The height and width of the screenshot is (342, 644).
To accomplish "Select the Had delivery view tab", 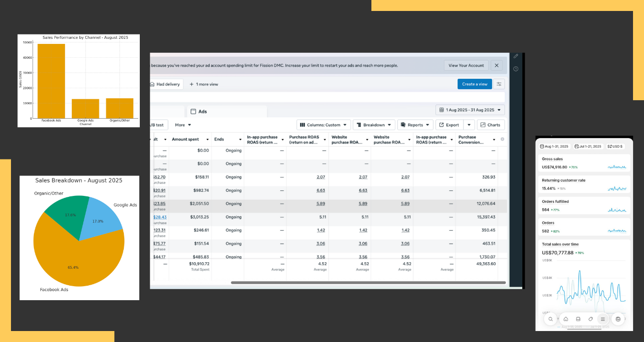I will [165, 84].
